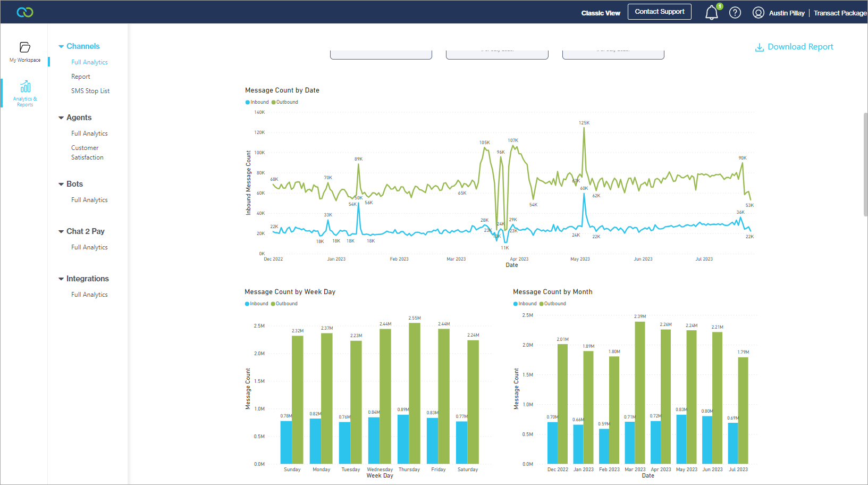Image resolution: width=868 pixels, height=485 pixels.
Task: Open My Workspace folder icon
Action: pyautogui.click(x=25, y=47)
